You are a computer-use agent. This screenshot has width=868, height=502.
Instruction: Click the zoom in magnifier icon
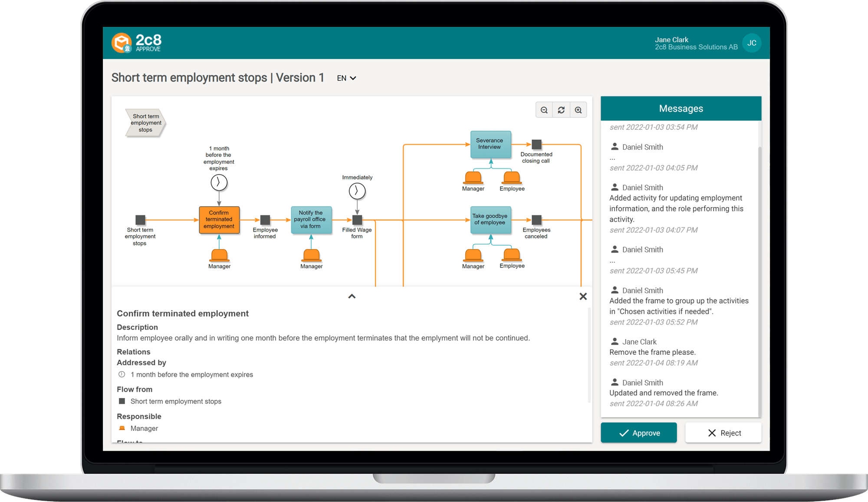[x=578, y=110]
